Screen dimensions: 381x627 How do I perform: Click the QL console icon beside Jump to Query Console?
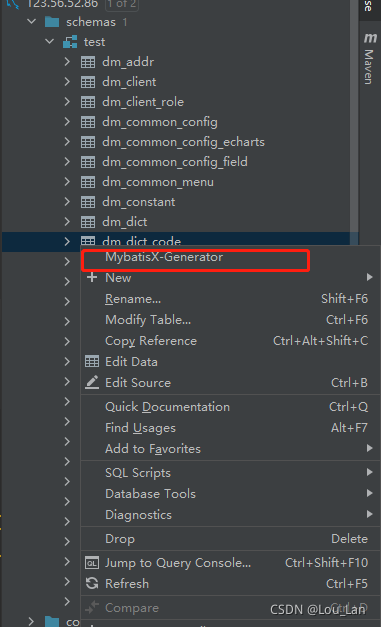pos(92,563)
